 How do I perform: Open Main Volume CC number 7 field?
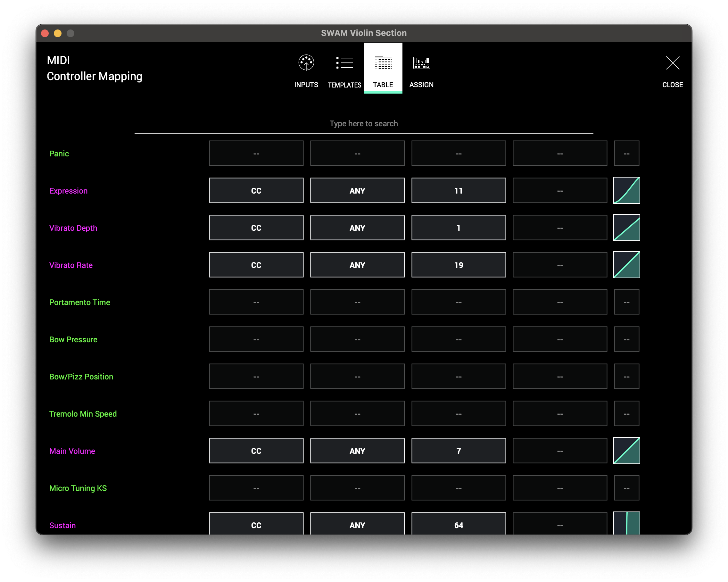[x=458, y=451]
